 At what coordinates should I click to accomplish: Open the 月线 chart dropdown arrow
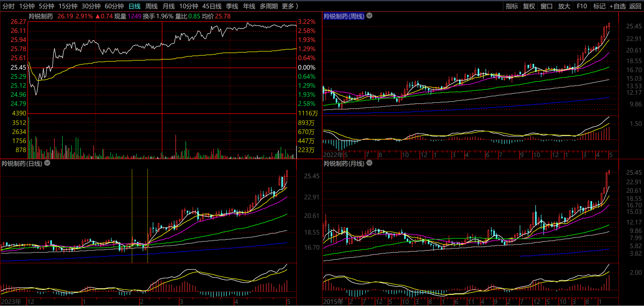coord(369,163)
